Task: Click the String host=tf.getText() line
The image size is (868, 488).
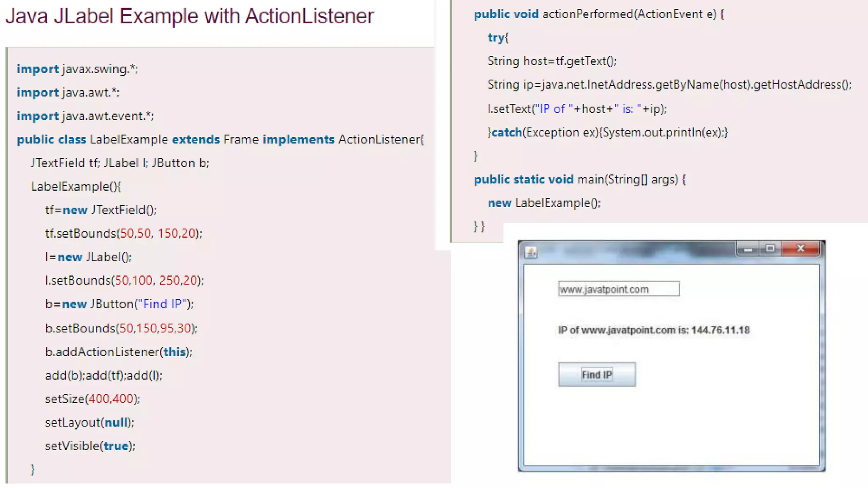Action: (552, 61)
